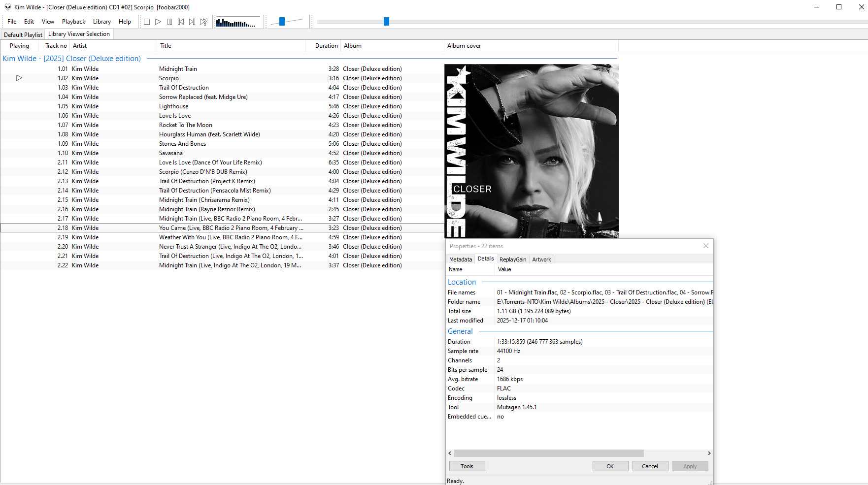Open the Library menu
This screenshot has width=868, height=485.
[101, 22]
